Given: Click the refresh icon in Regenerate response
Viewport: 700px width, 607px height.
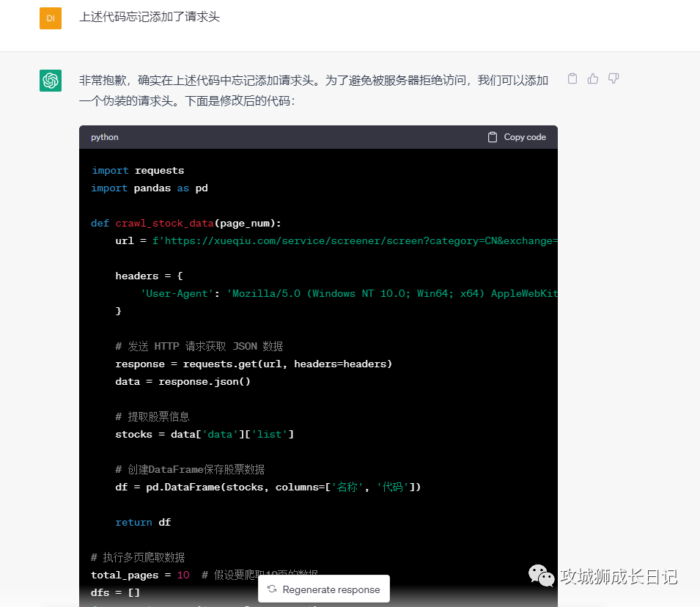Looking at the screenshot, I should point(272,589).
